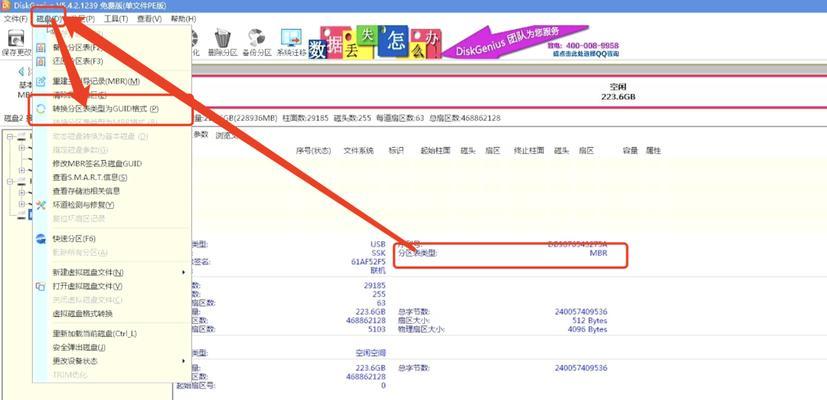Click the tools icon beside 坏道检测与修复

pyautogui.click(x=41, y=205)
